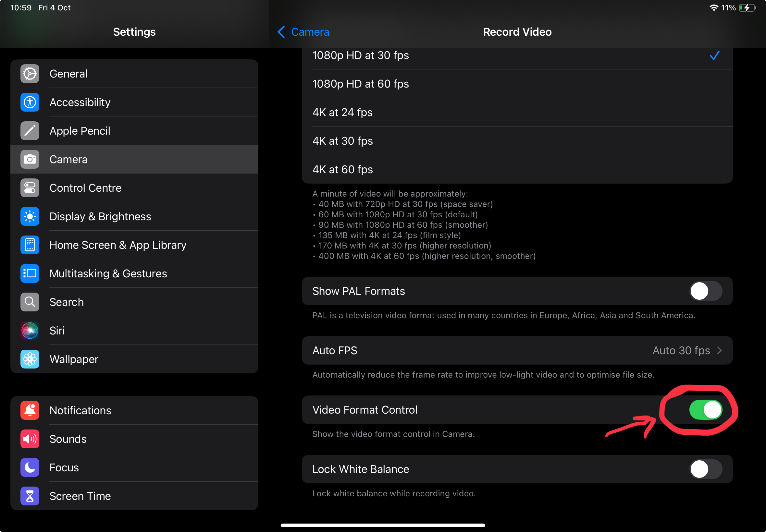Tap 'PAL is a television video format' text
This screenshot has width=766, height=532.
[x=503, y=315]
